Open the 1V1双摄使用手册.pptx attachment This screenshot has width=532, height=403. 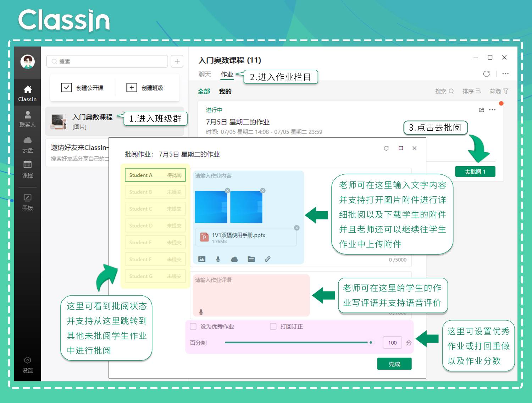246,237
